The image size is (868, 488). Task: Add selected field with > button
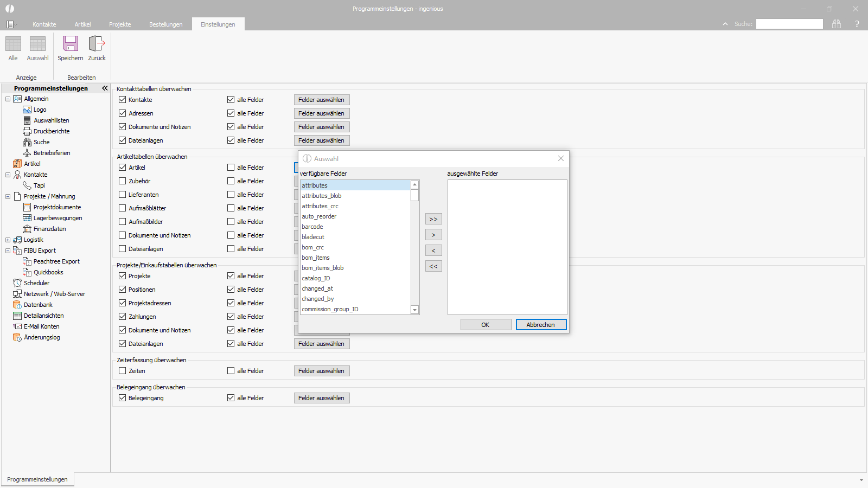[x=433, y=235]
